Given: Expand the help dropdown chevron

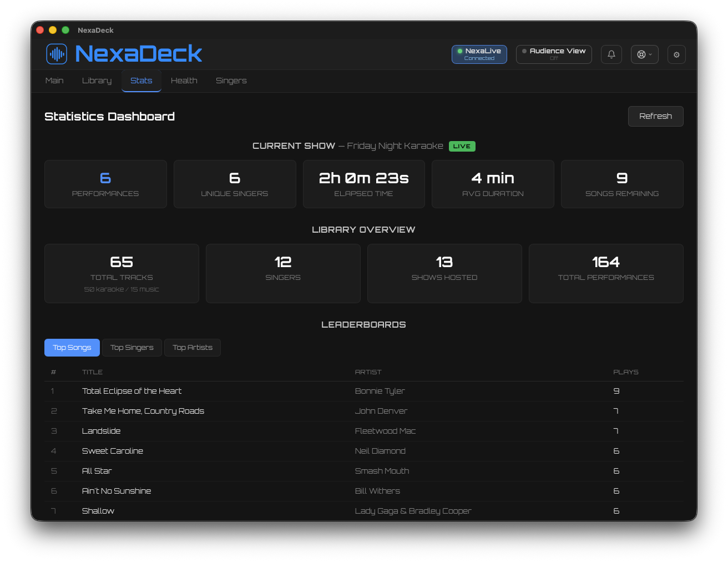Looking at the screenshot, I should (x=651, y=54).
